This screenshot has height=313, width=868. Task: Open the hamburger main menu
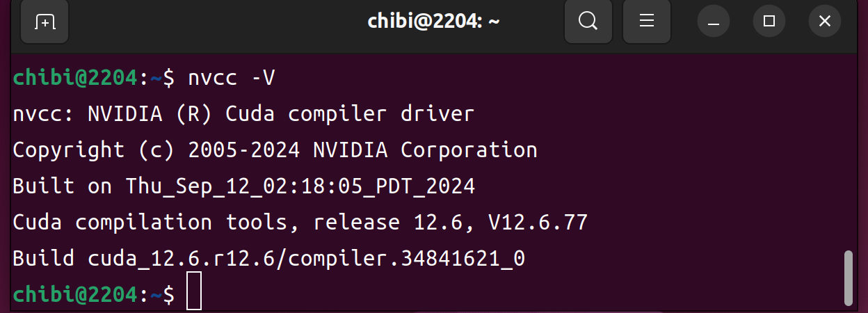tap(646, 22)
